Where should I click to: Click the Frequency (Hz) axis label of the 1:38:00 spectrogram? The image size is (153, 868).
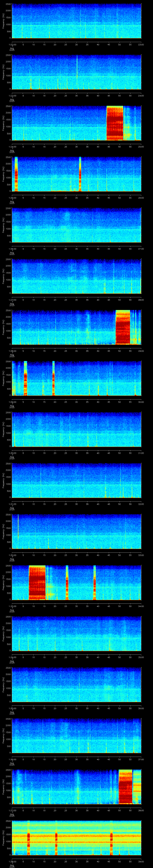(4, 838)
